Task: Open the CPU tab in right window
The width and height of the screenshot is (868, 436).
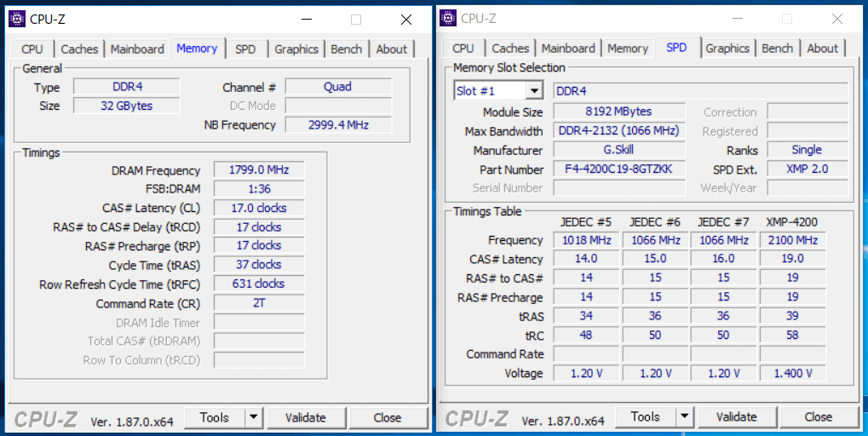Action: (x=463, y=49)
